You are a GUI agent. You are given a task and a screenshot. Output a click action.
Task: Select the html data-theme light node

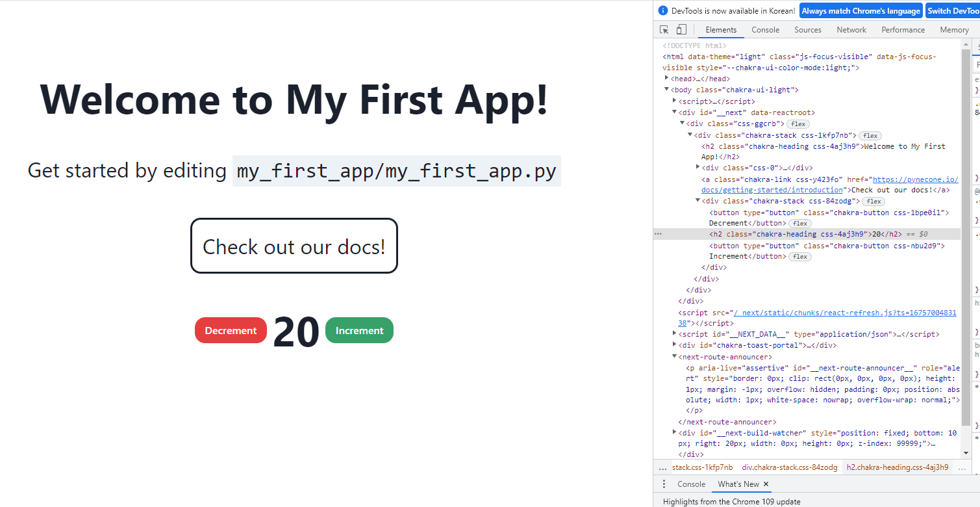pyautogui.click(x=799, y=62)
